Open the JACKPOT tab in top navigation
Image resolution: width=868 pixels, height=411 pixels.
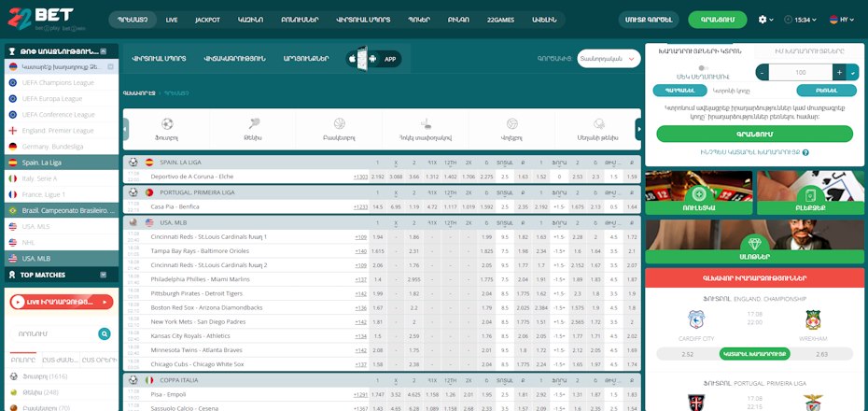coord(207,20)
